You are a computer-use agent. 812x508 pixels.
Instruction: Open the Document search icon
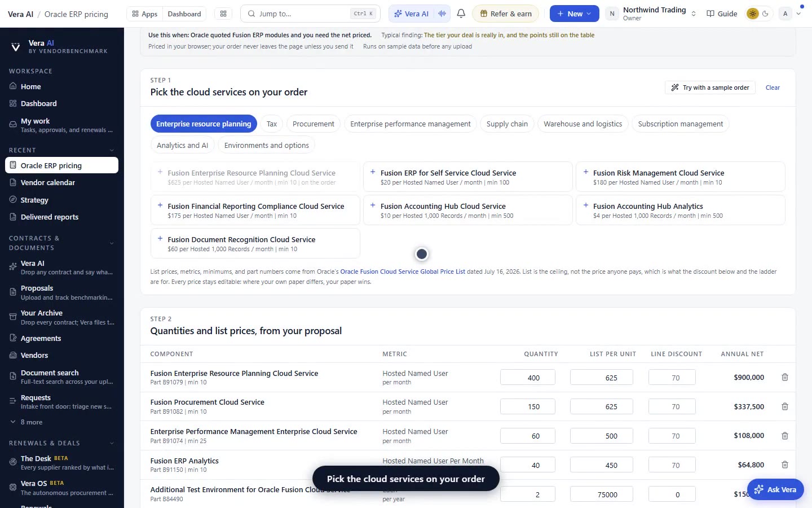[x=13, y=376]
